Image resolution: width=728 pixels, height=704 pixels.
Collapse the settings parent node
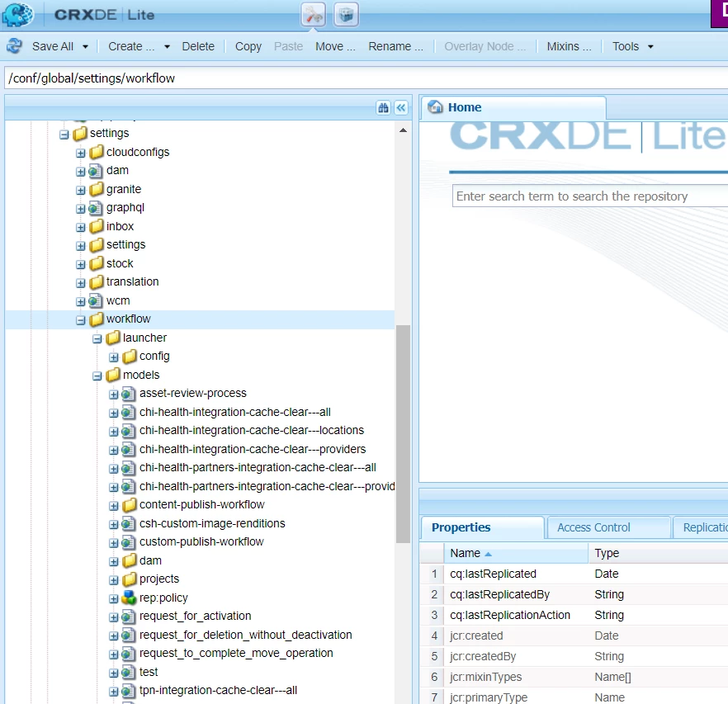pyautogui.click(x=64, y=135)
